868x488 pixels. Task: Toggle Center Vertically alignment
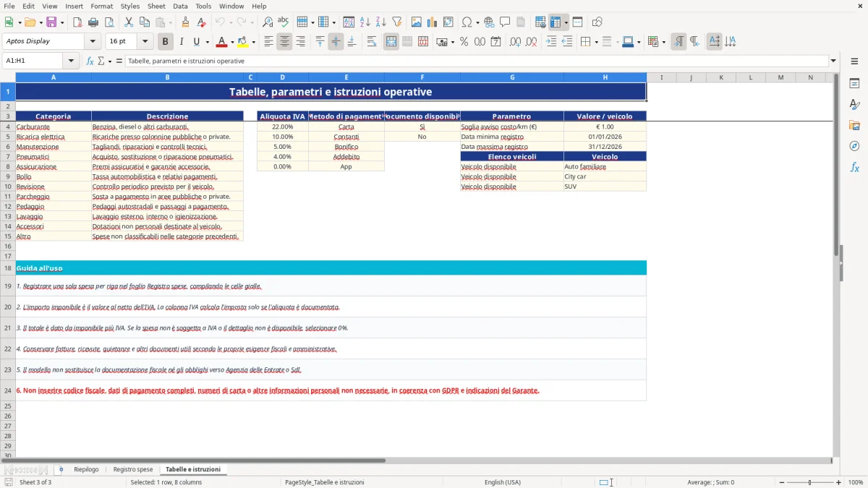pyautogui.click(x=336, y=42)
